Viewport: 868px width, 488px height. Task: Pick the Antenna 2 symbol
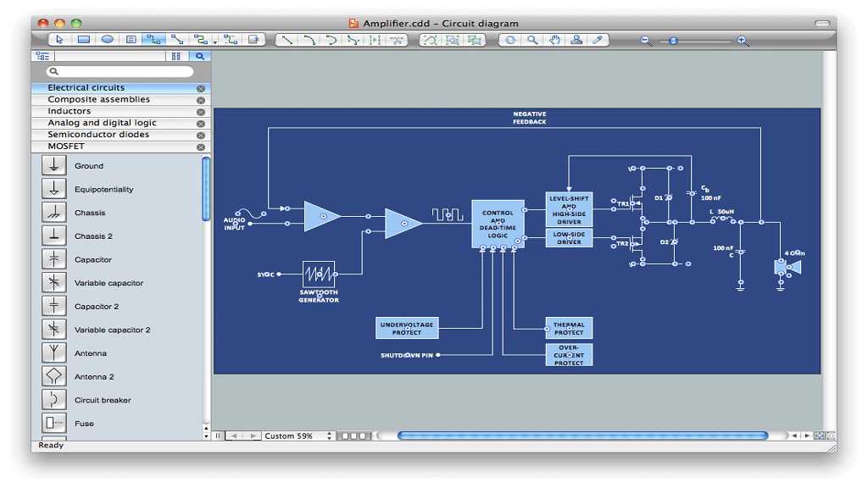point(53,376)
